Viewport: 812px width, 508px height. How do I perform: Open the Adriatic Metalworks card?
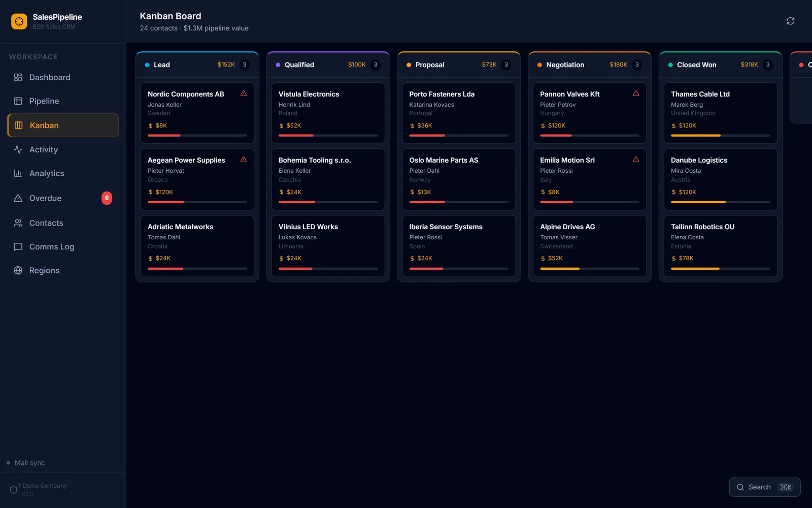coord(197,246)
